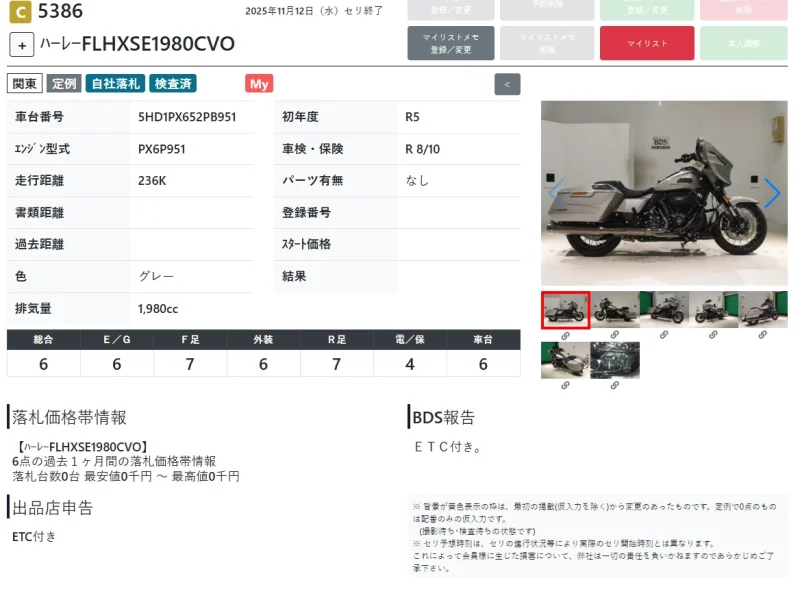Click the 外装 score header
Screen dimensions: 800x600
click(x=263, y=340)
